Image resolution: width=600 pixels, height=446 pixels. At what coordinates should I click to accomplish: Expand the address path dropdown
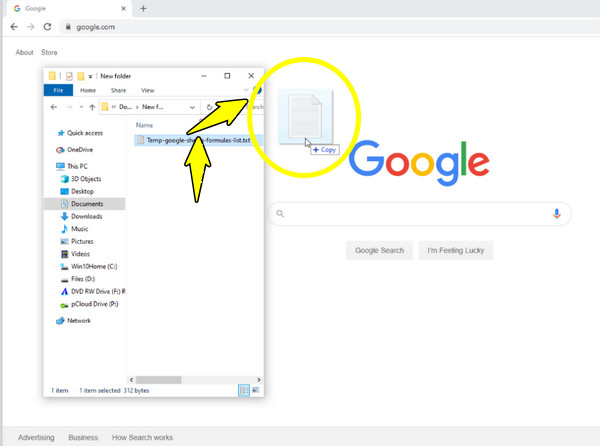(192, 107)
